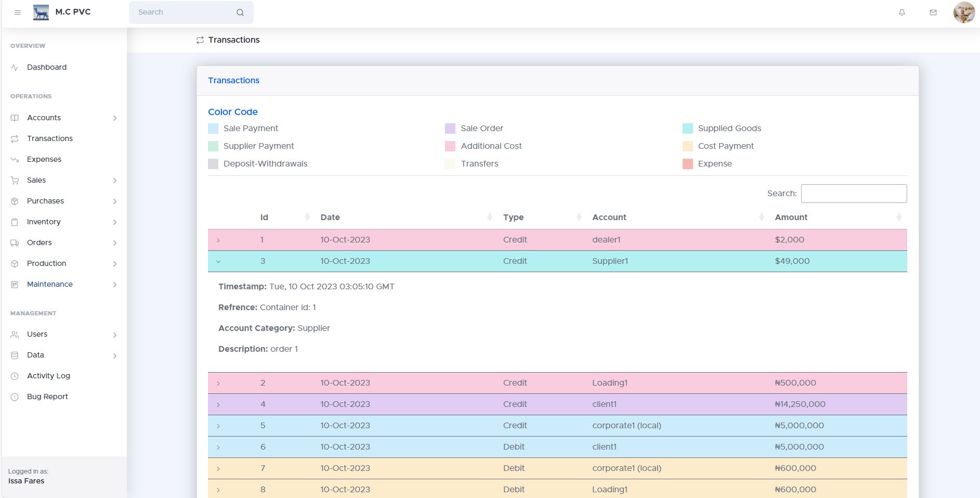
Task: Click the Sales cart icon
Action: pos(15,181)
